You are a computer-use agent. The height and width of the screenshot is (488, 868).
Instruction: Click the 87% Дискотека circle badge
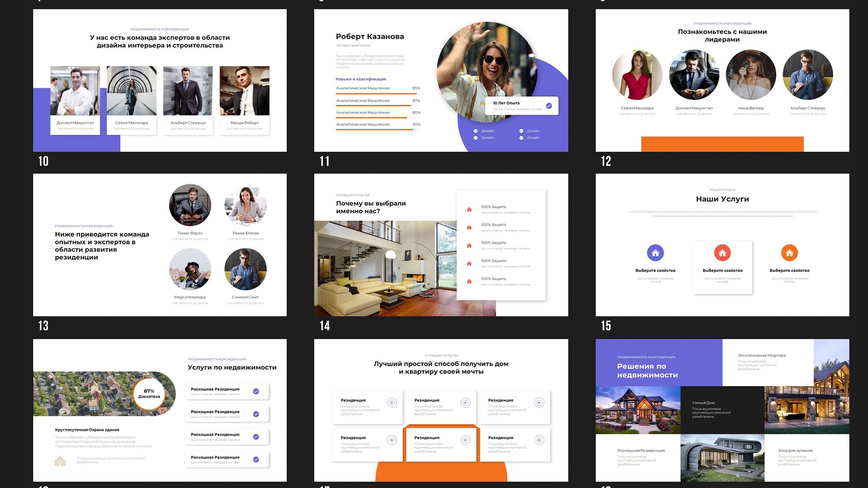point(149,394)
